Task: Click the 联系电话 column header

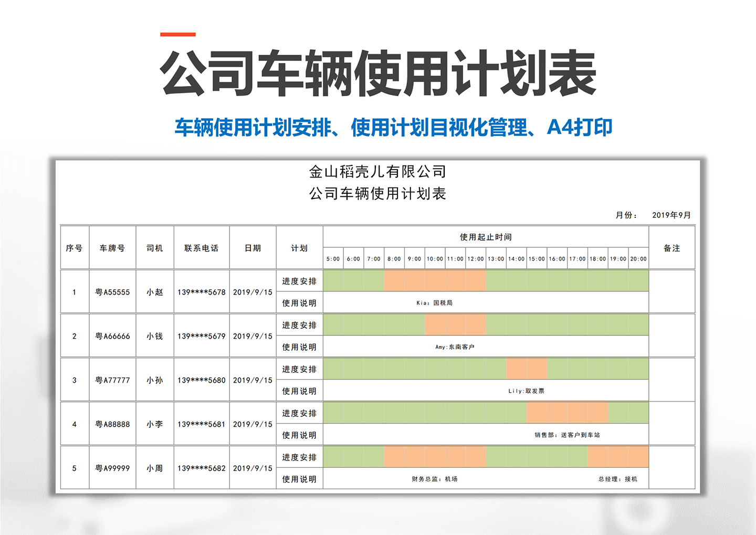Action: click(x=202, y=248)
